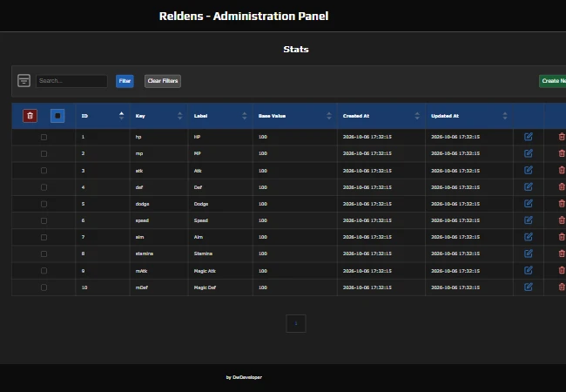Click the blue Filter button
Screen dimensions: 566x392
[125, 81]
